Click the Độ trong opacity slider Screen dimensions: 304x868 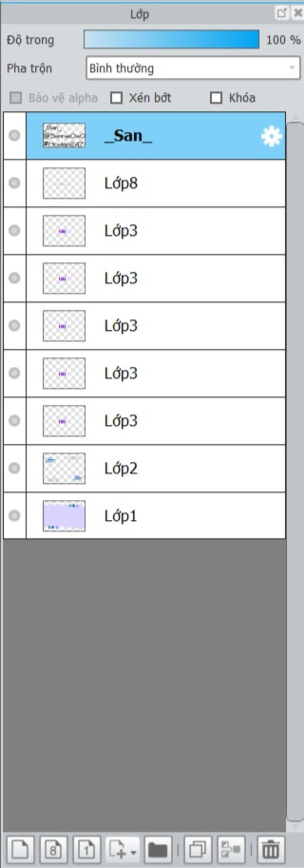pyautogui.click(x=171, y=40)
